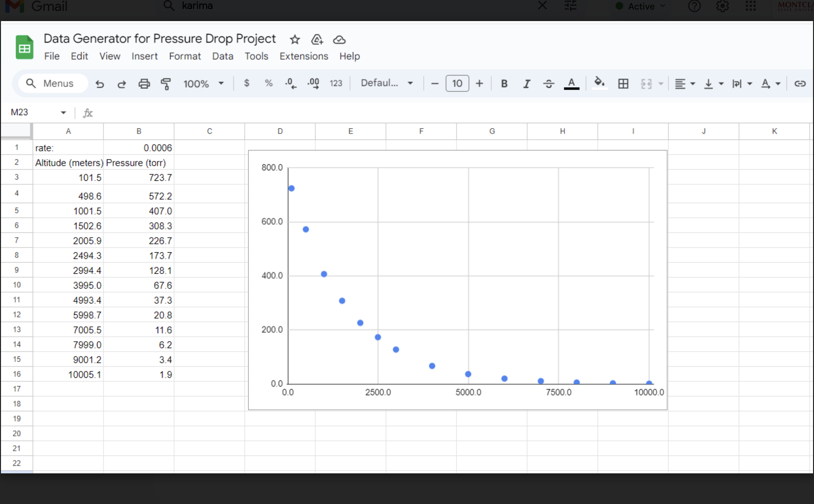Toggle italic formatting

tap(526, 84)
